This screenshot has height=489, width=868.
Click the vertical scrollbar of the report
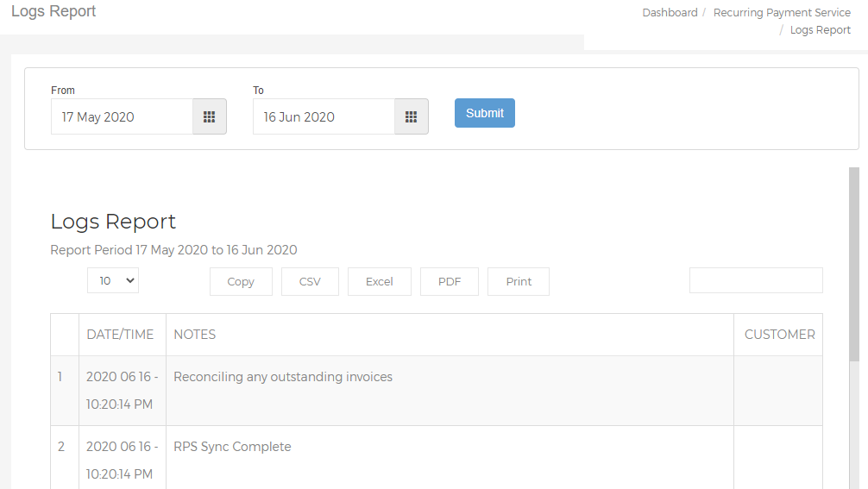[854, 265]
